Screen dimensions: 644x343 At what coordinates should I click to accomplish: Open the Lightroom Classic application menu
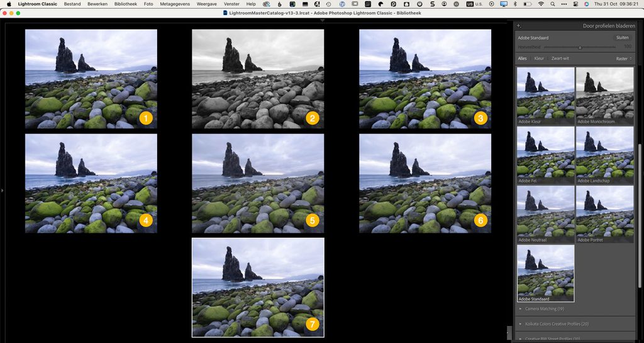pyautogui.click(x=37, y=4)
